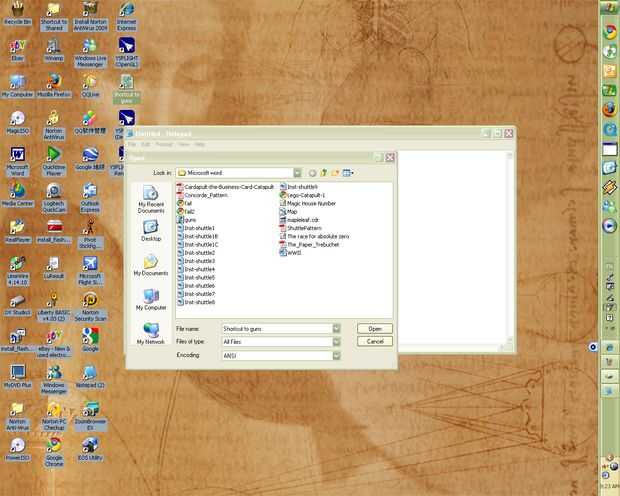620x496 pixels.
Task: Click the Notepad vertical scrollbar
Action: click(x=509, y=249)
